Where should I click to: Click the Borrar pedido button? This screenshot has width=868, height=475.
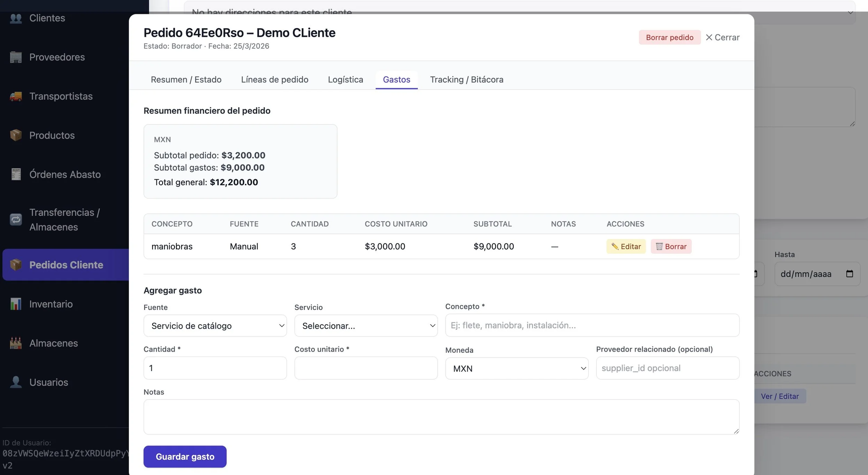tap(669, 37)
